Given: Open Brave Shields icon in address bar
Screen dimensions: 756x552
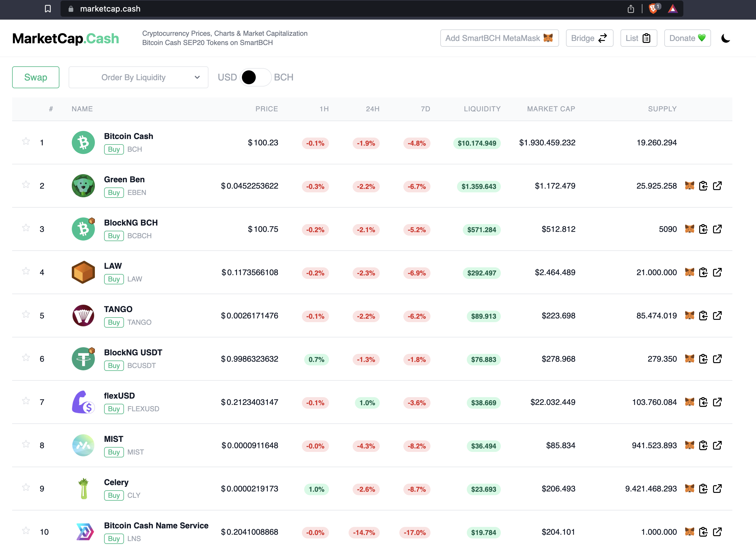Looking at the screenshot, I should coord(654,8).
